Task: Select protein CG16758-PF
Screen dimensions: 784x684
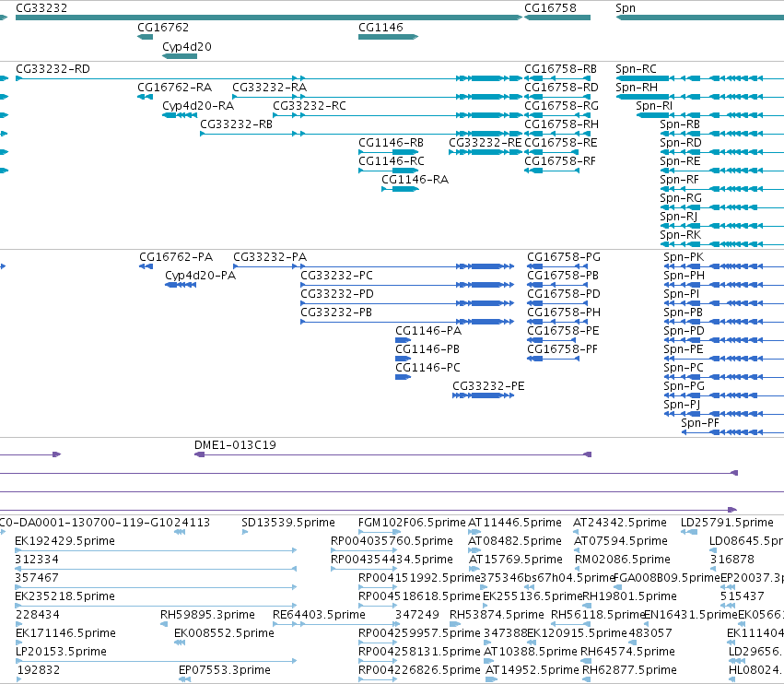Action: pos(562,349)
